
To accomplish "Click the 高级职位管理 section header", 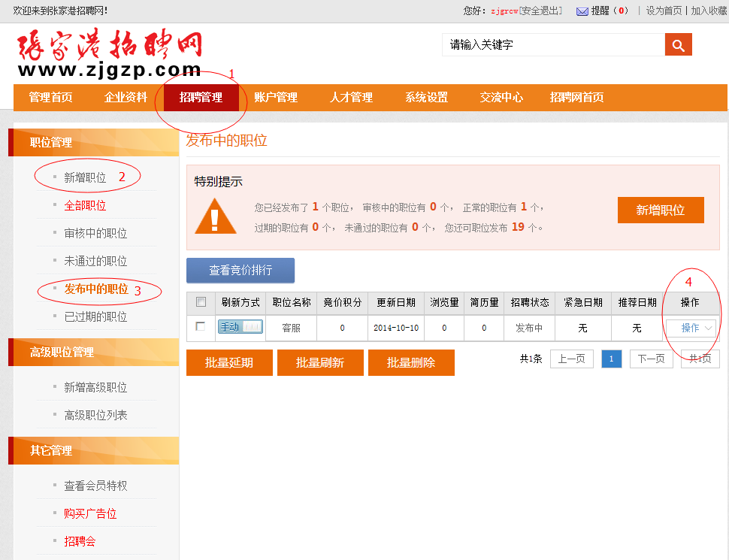I will click(94, 352).
